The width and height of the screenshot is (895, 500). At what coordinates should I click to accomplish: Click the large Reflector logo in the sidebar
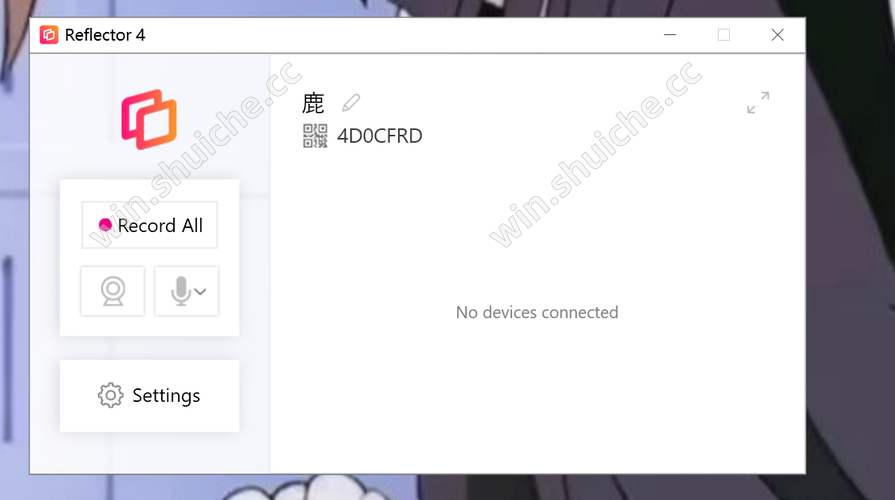[x=149, y=119]
